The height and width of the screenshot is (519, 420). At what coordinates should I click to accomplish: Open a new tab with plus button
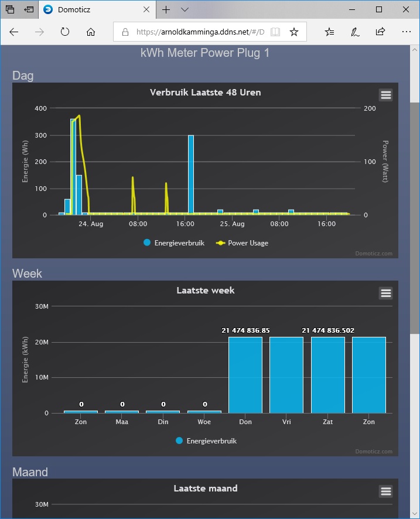pos(166,9)
